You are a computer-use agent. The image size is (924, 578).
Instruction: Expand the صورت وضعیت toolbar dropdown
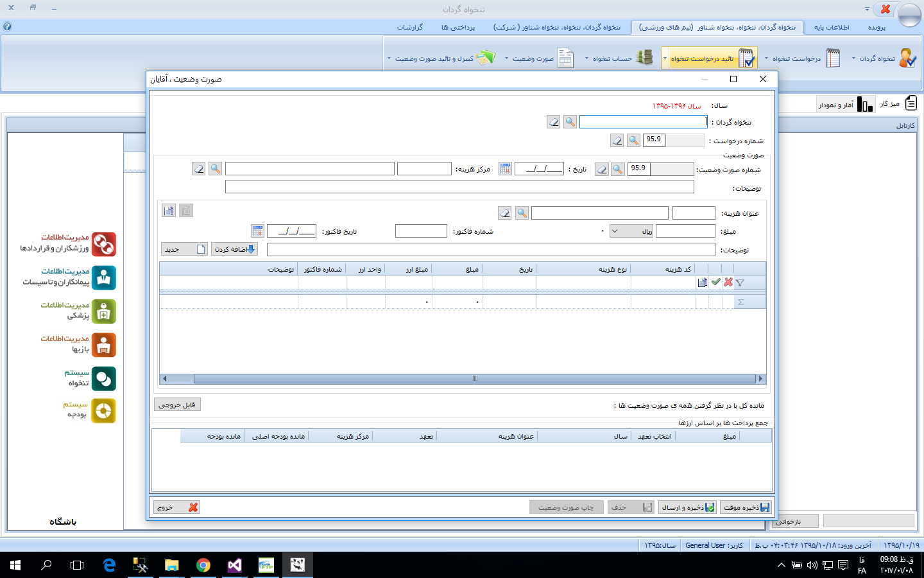507,58
